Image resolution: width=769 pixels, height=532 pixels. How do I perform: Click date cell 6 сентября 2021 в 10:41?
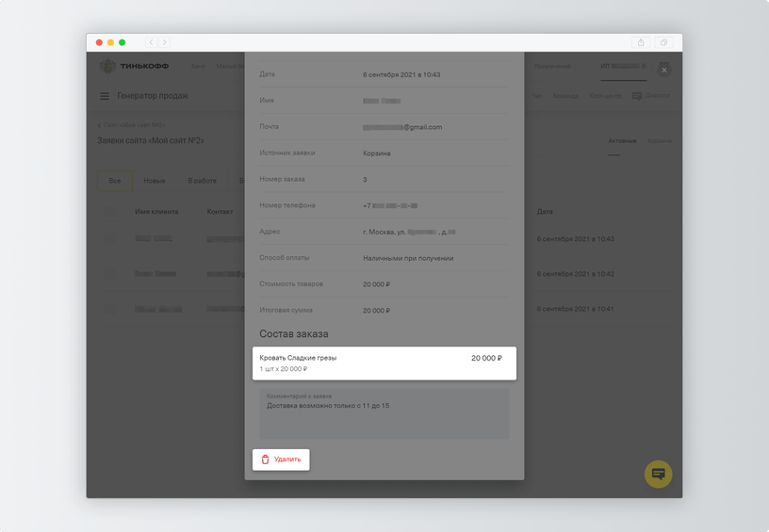575,309
